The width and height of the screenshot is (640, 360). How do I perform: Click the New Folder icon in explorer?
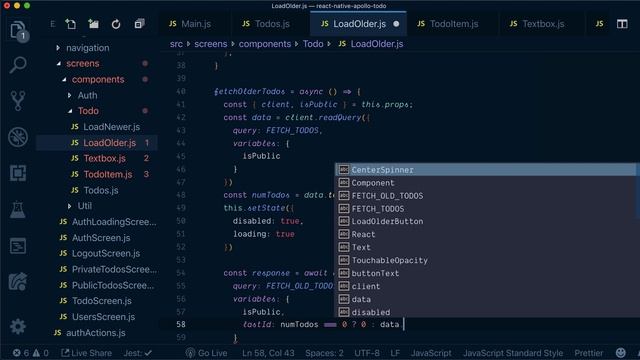93,24
